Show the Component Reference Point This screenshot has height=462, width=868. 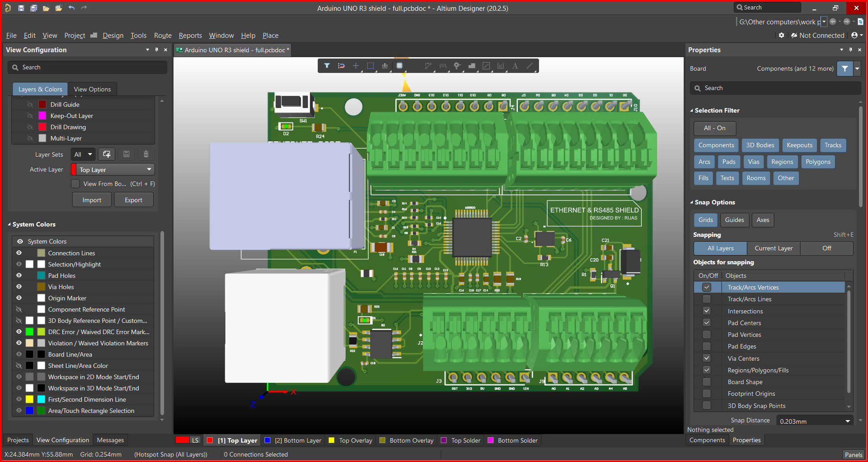(x=19, y=309)
